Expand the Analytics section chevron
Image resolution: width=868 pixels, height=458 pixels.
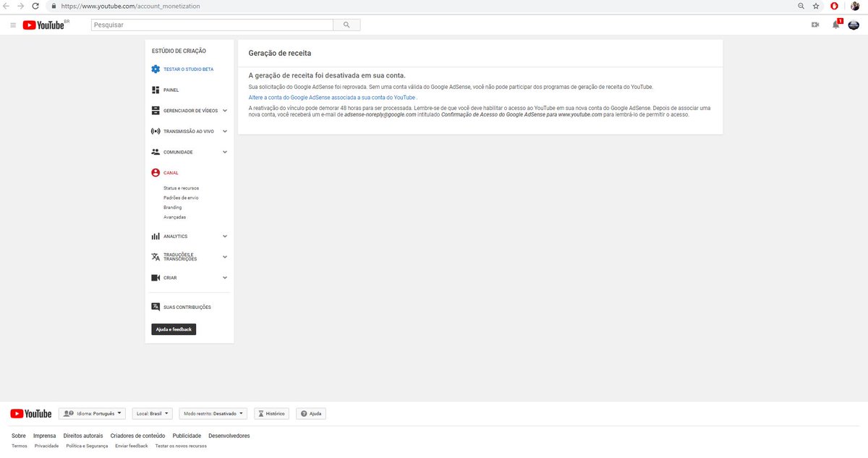click(x=225, y=237)
